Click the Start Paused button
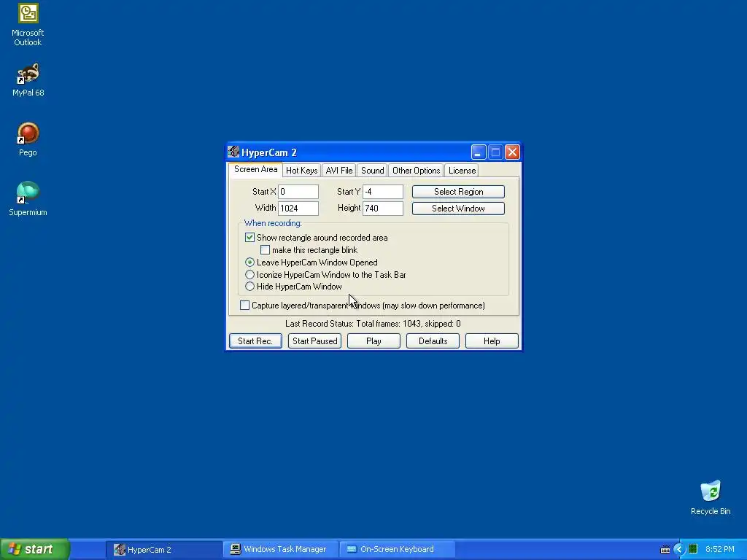The image size is (747, 560). point(314,341)
